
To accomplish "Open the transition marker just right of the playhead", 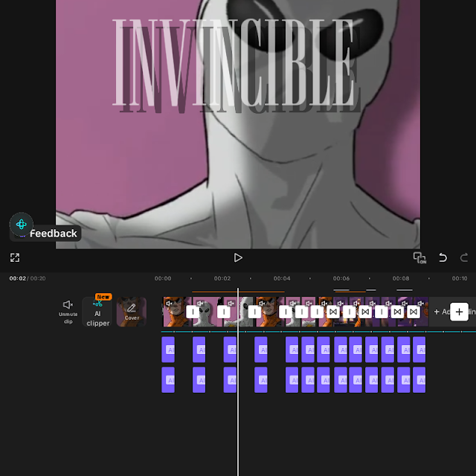I will 254,312.
